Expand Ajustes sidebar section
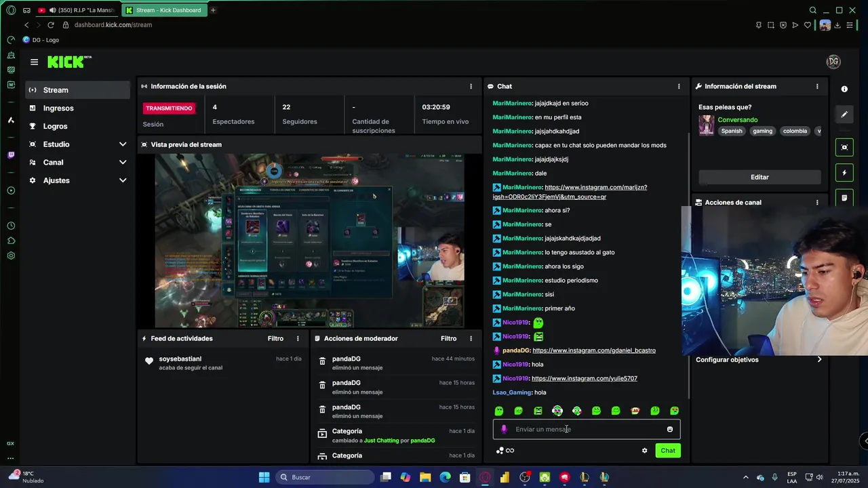The width and height of the screenshot is (868, 488). pos(123,180)
